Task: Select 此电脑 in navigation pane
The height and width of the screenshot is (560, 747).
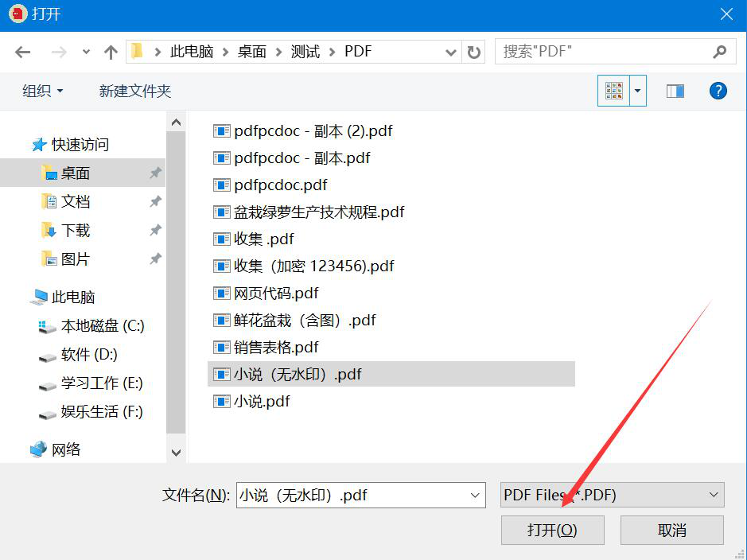Action: 62,297
